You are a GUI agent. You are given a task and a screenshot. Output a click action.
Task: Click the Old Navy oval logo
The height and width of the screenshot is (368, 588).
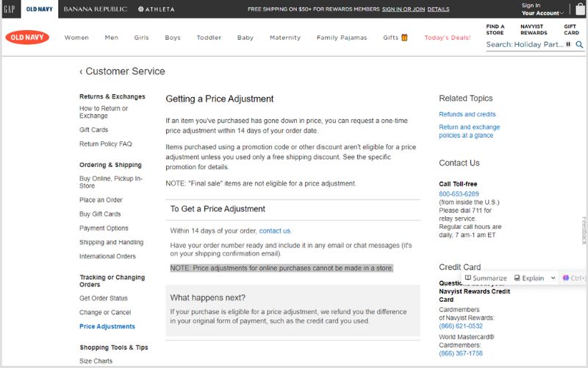tap(27, 38)
